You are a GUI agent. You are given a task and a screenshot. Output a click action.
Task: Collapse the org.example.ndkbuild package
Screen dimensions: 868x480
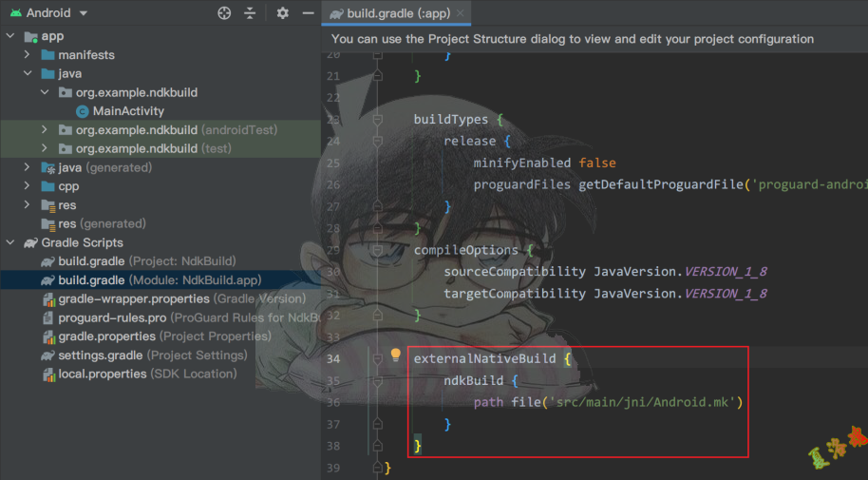pos(45,92)
